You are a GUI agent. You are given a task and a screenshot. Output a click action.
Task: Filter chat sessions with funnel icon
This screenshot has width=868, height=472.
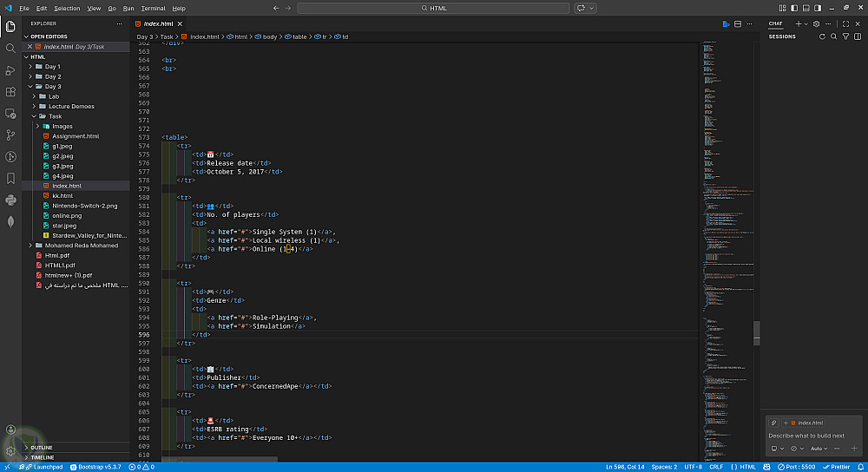click(845, 36)
